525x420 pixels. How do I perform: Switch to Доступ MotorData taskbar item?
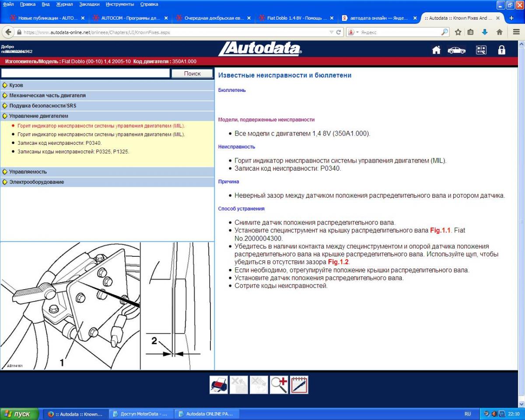(140, 414)
